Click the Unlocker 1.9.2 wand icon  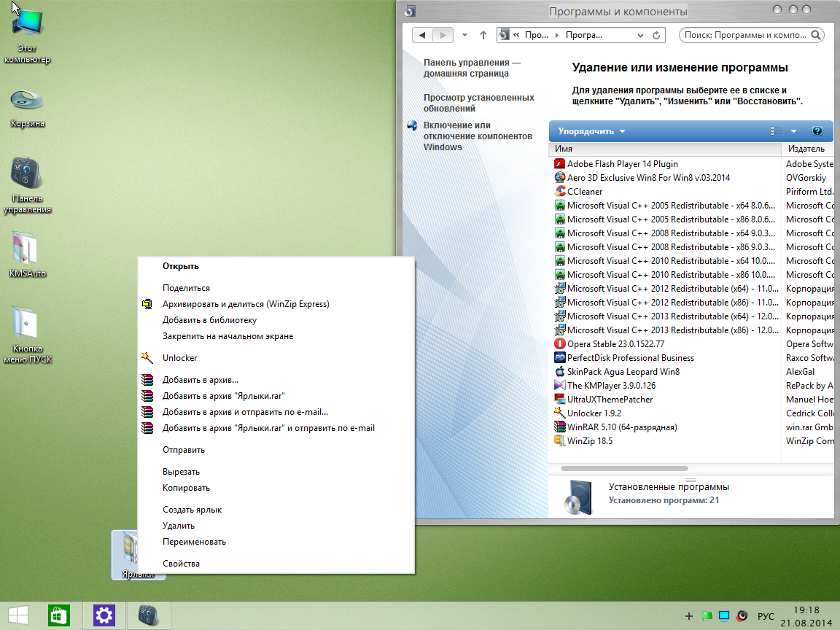[x=559, y=413]
